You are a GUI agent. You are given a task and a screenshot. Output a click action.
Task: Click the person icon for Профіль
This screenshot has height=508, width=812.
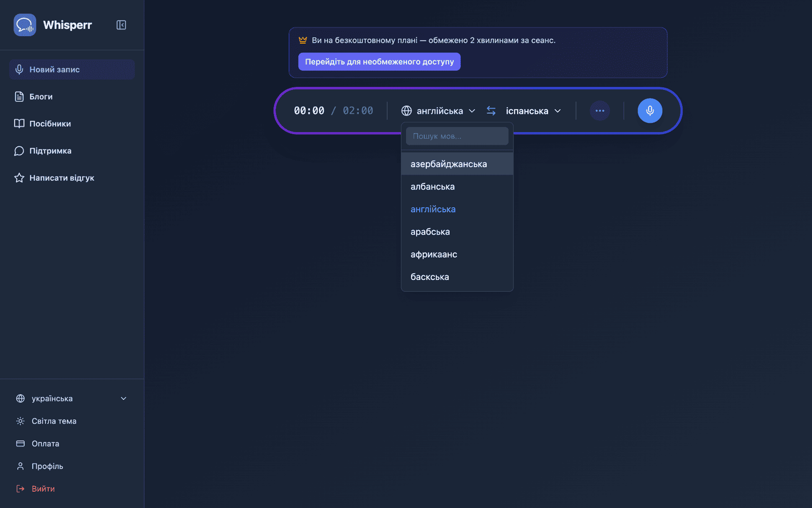(20, 466)
